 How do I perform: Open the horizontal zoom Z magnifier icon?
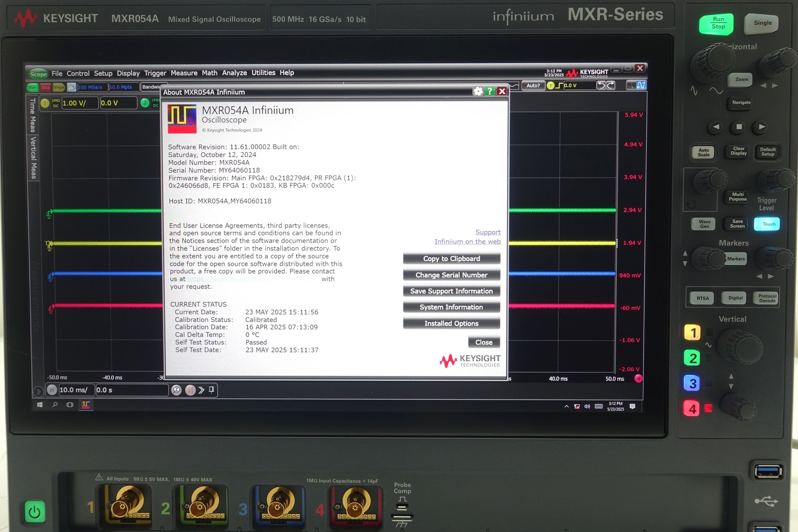pos(177,390)
